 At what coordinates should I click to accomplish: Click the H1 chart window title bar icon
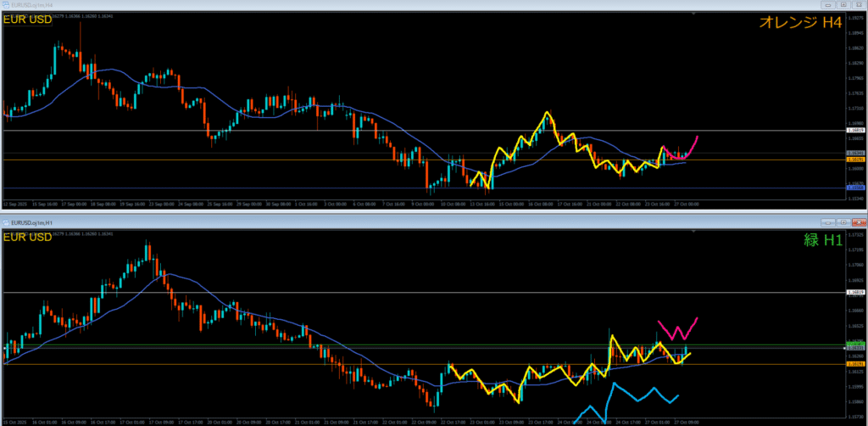click(x=4, y=221)
